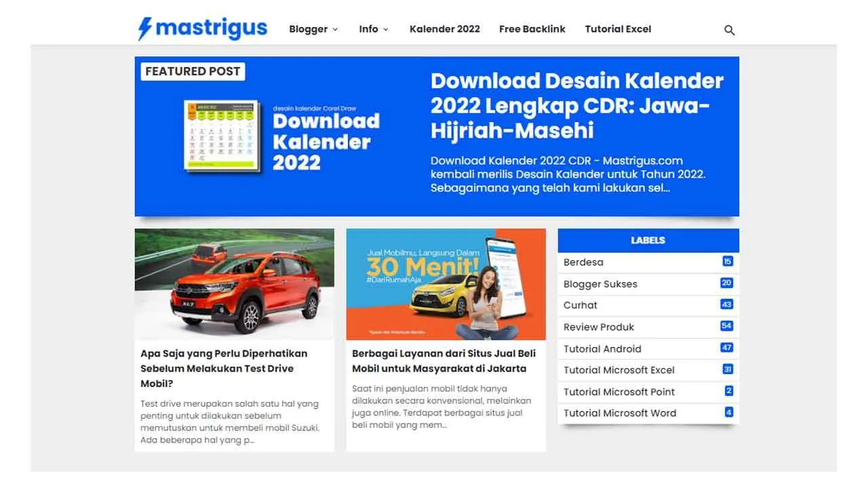Click the count badge 43 for Curhat
Screen dimensions: 868x488
tap(727, 304)
